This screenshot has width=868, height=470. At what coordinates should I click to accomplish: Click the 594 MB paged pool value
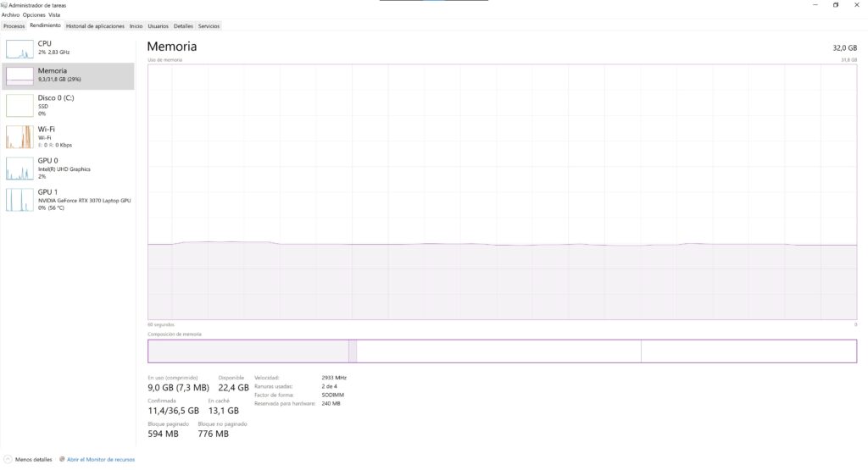coord(164,434)
